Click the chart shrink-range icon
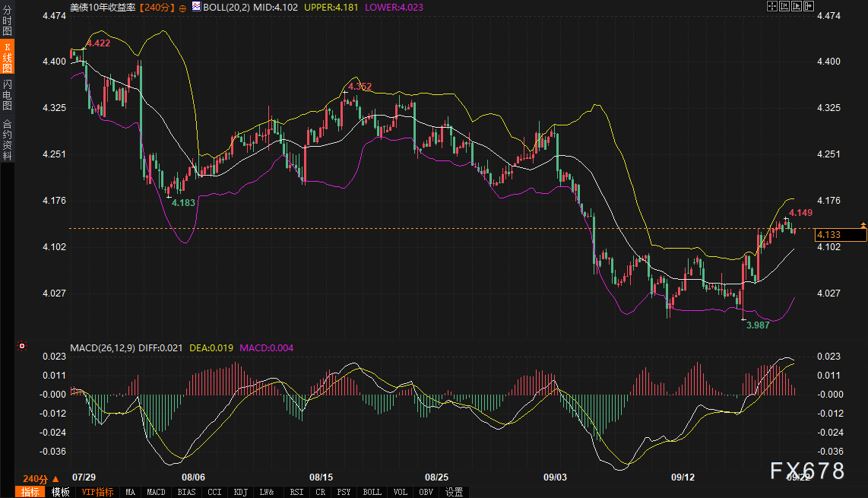 point(785,7)
